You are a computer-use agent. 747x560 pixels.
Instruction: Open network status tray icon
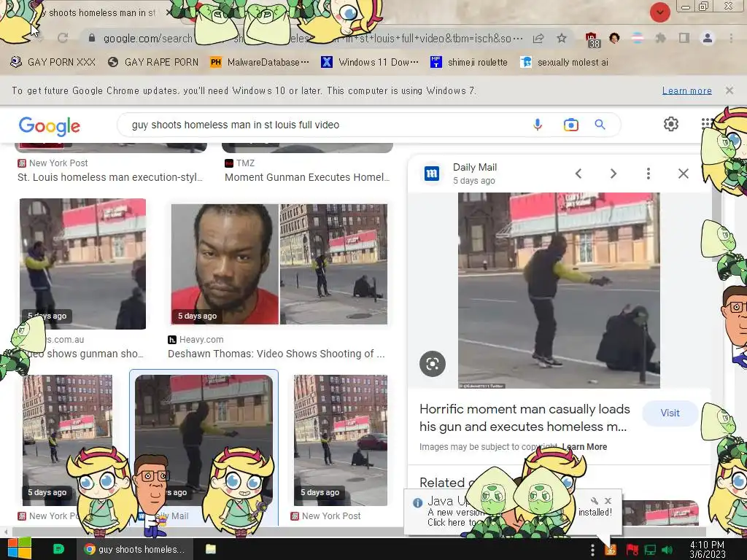click(x=650, y=550)
